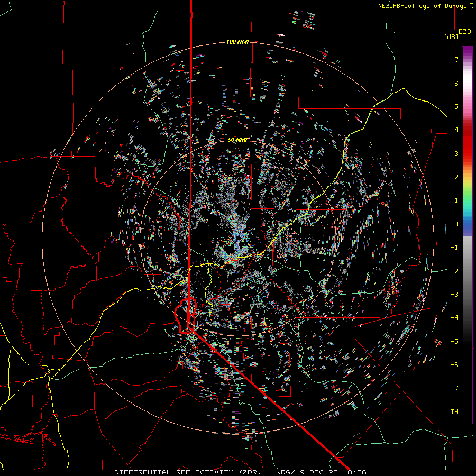This screenshot has height=476, width=476.
Task: Click the 4 dB tick label on the scale
Action: pos(456,130)
